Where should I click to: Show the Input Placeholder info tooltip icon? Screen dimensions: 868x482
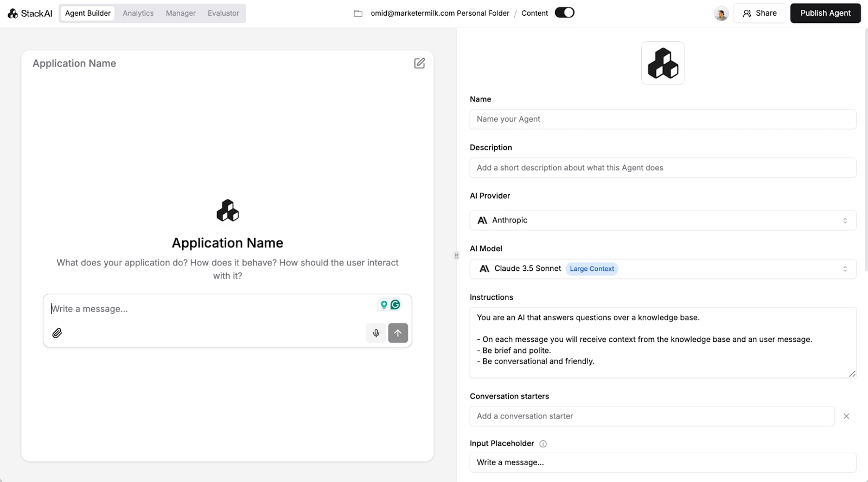(x=543, y=443)
